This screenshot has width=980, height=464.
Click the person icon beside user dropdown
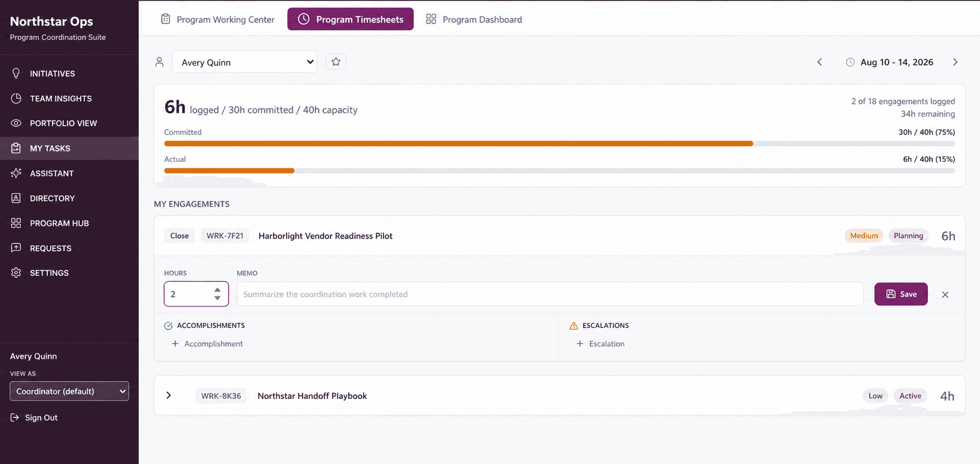click(x=159, y=62)
